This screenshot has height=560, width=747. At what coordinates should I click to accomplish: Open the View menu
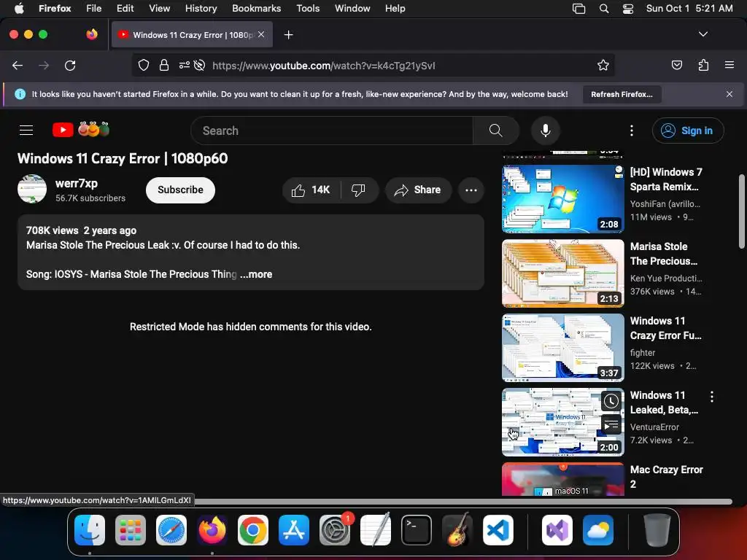[x=159, y=8]
